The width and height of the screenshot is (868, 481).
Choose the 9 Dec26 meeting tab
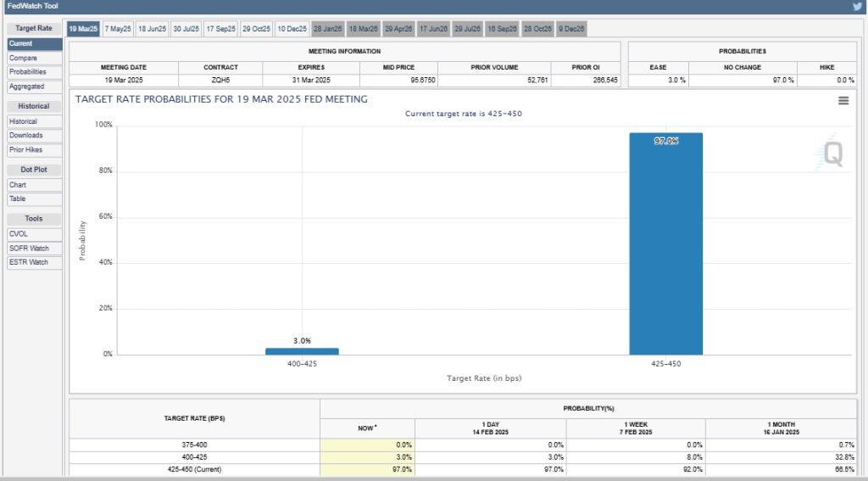pos(572,29)
